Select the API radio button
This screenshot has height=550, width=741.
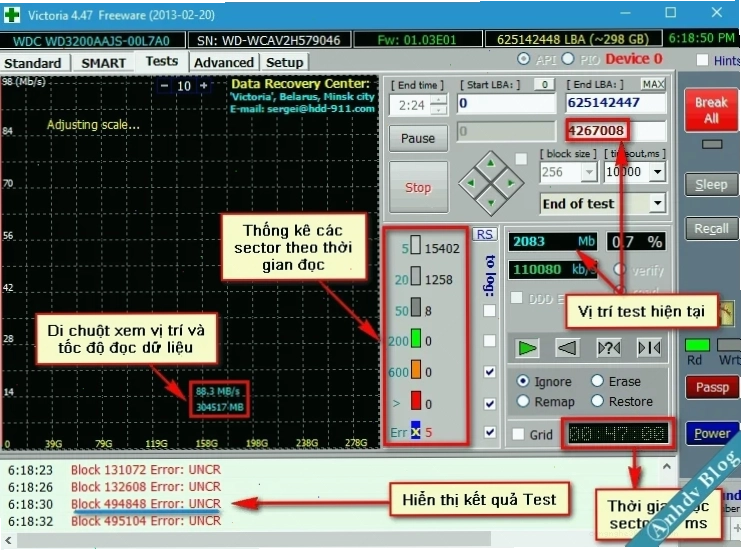coord(523,59)
